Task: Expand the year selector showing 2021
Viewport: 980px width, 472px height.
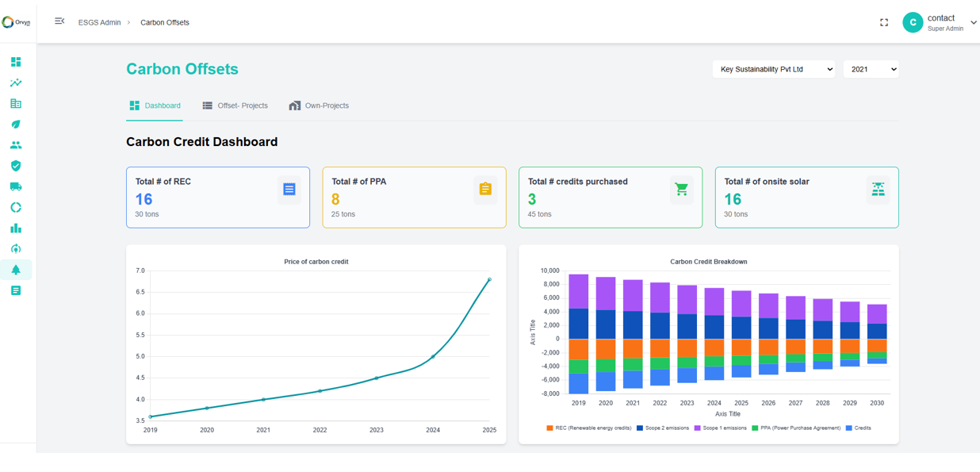Action: pyautogui.click(x=871, y=69)
